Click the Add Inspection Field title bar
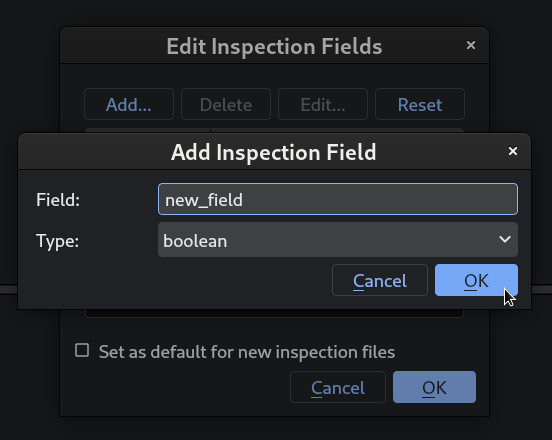 coord(274,152)
